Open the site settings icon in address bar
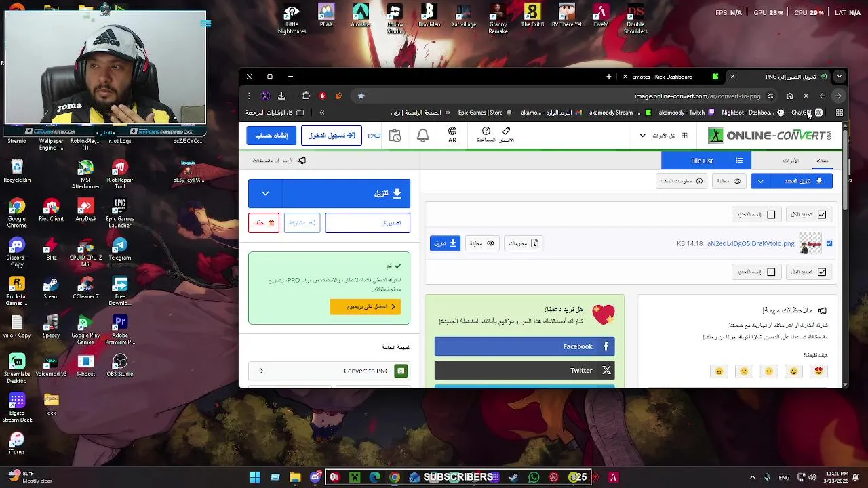Image resolution: width=868 pixels, height=488 pixels. 770,96
